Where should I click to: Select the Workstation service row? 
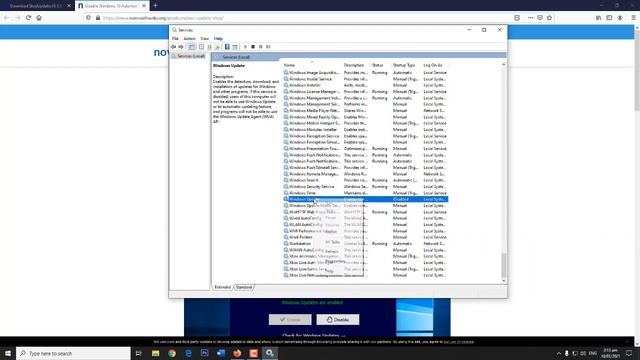365,244
